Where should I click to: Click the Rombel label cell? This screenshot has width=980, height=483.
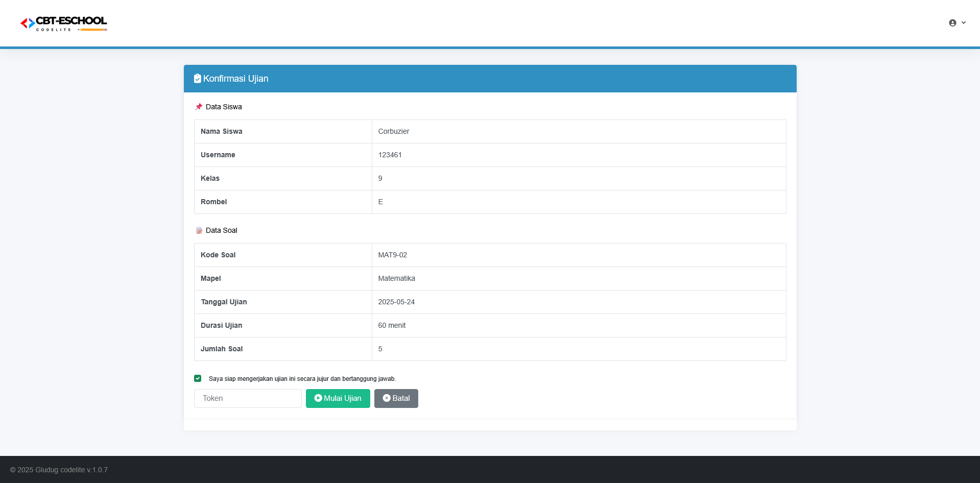pyautogui.click(x=283, y=202)
